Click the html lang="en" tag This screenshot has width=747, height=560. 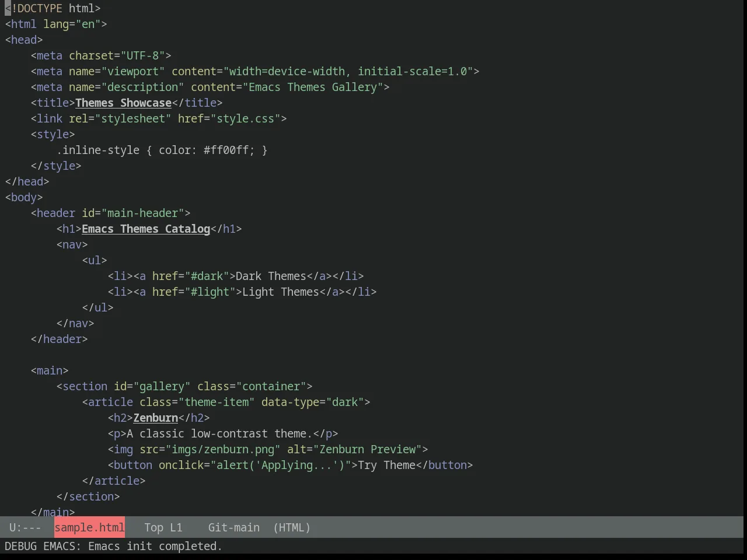coord(56,24)
